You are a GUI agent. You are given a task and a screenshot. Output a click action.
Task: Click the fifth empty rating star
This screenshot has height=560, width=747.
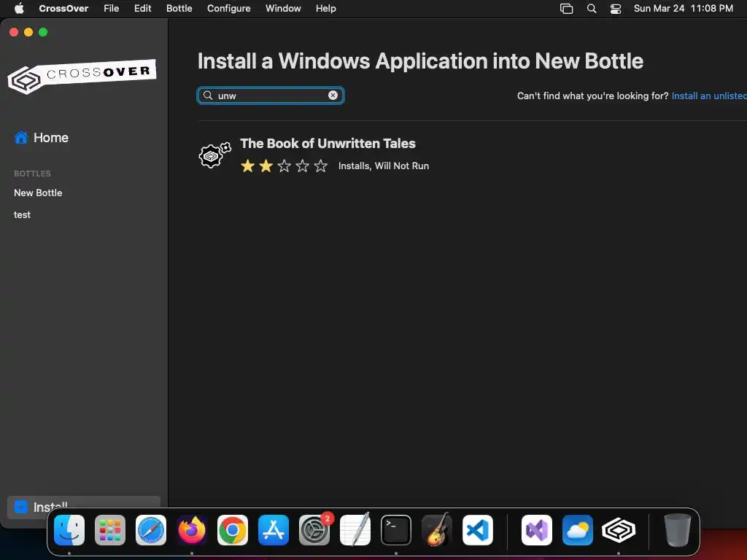pos(321,166)
